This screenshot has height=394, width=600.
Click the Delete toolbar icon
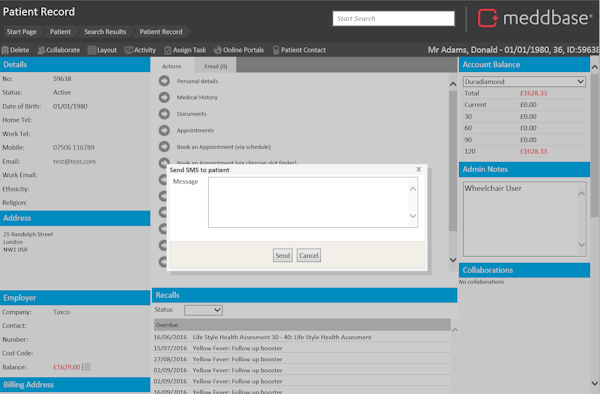5,50
